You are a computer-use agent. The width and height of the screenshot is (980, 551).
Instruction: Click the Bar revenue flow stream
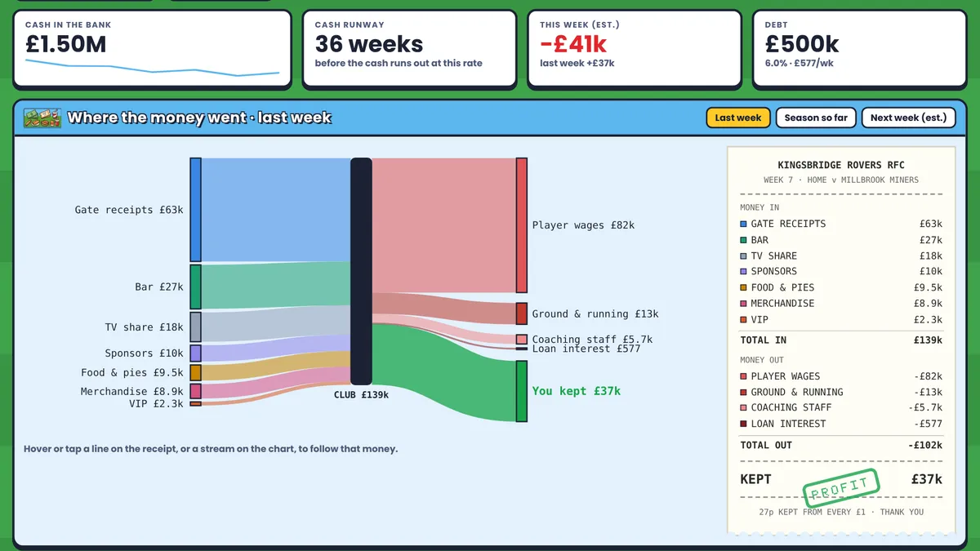point(276,286)
